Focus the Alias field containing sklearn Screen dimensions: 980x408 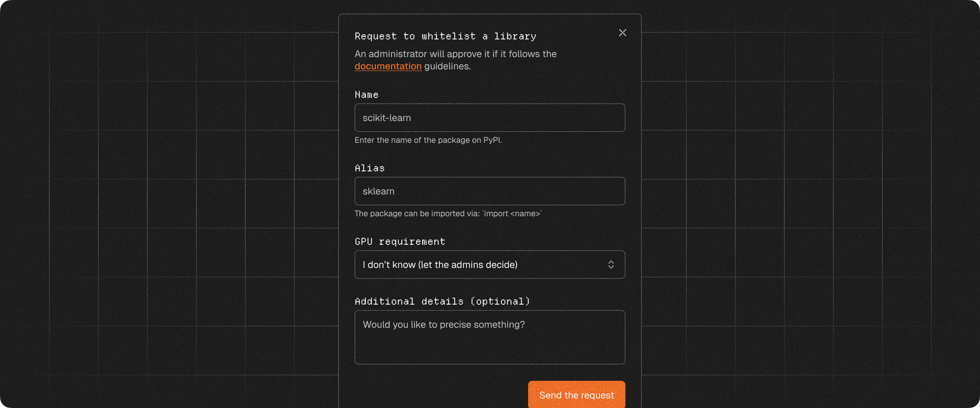point(489,191)
